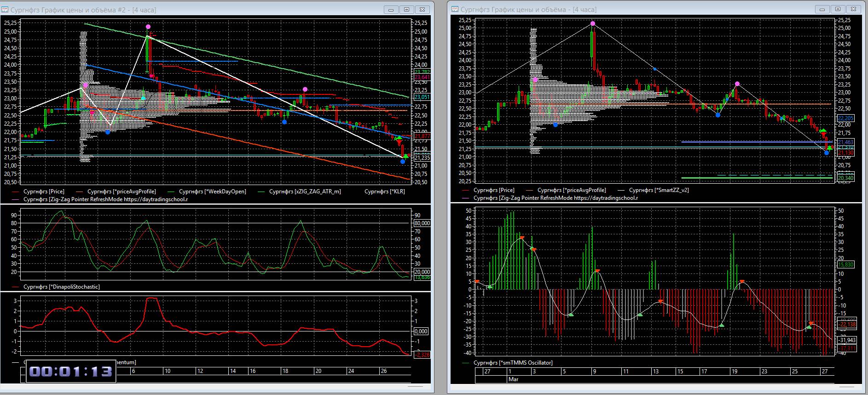Viewport: 868px width, 395px height.
Task: Maximize the 'График цены и объёма #2' window
Action: click(407, 9)
